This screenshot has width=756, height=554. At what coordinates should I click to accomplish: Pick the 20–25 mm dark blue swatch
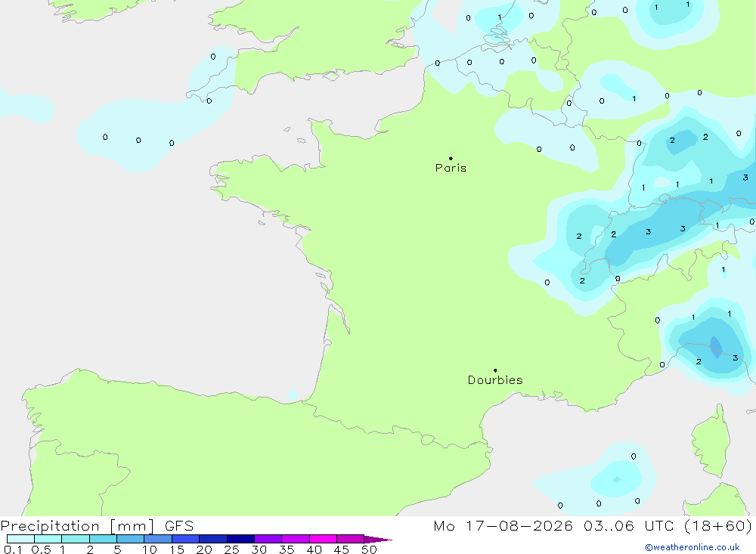tap(213, 539)
